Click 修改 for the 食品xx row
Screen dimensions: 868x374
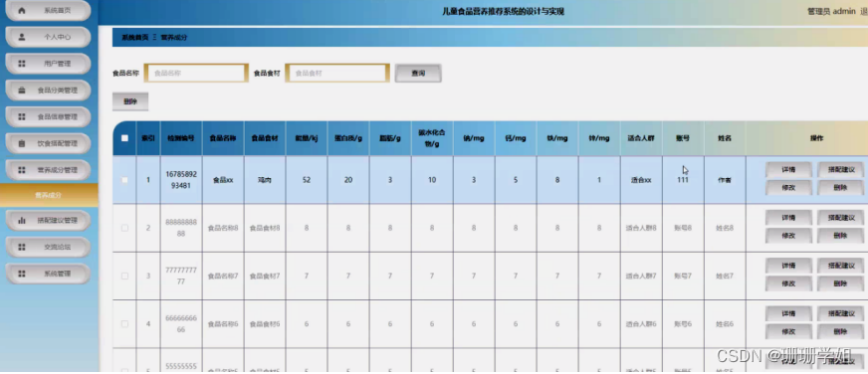tap(788, 188)
